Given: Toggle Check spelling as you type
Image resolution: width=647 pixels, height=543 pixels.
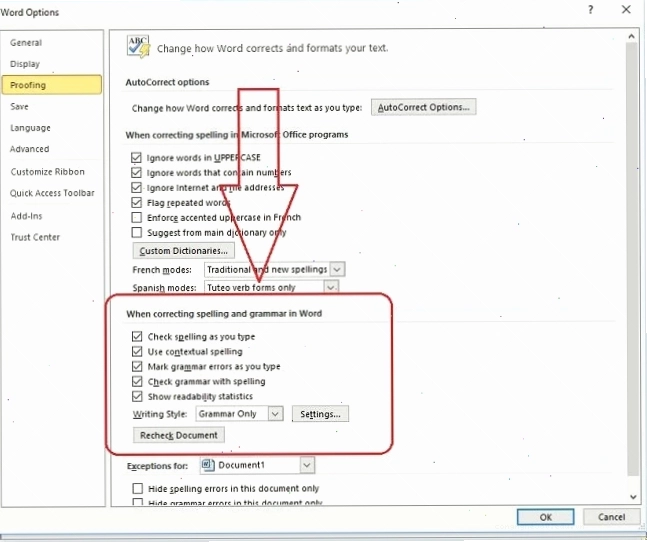Looking at the screenshot, I should 137,336.
